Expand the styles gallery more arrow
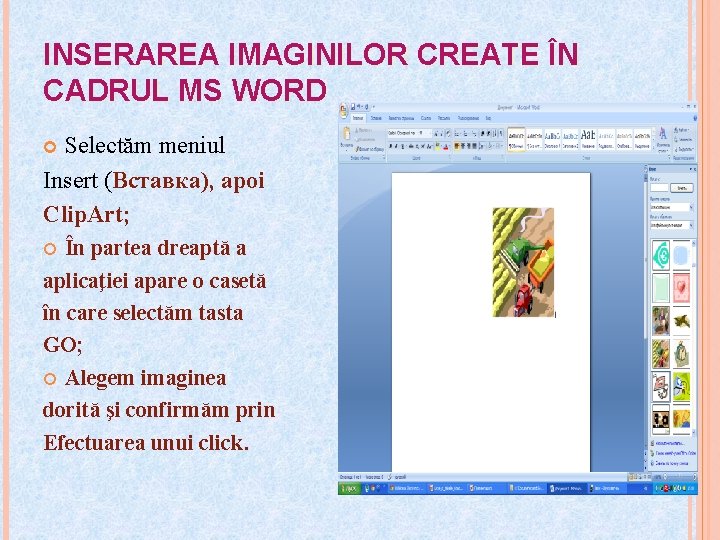720x540 pixels. pyautogui.click(x=653, y=148)
